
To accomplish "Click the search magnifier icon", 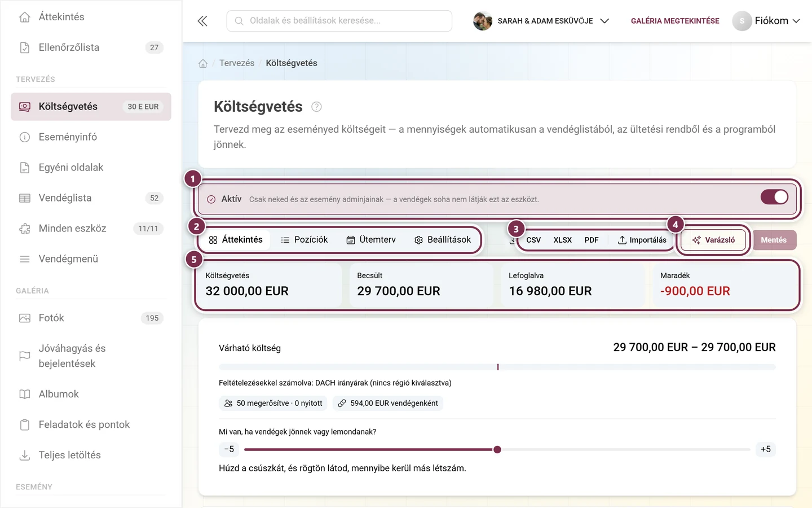I will 239,21.
